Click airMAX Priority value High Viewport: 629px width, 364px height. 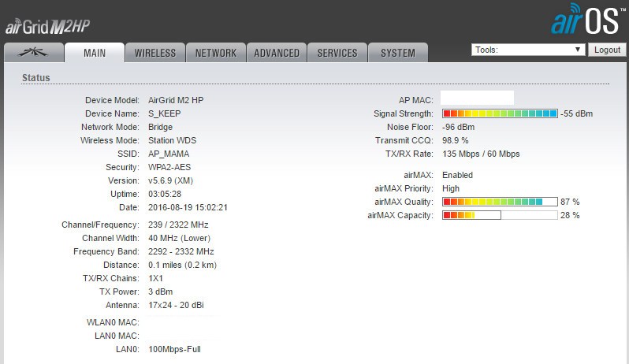tap(451, 188)
